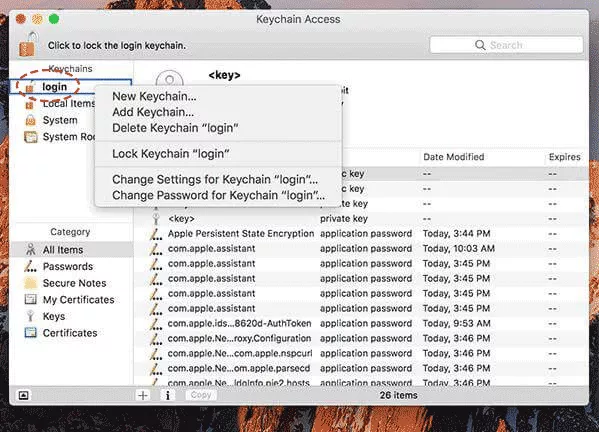The image size is (599, 432).
Task: Select the System keychain lock icon
Action: (x=30, y=120)
